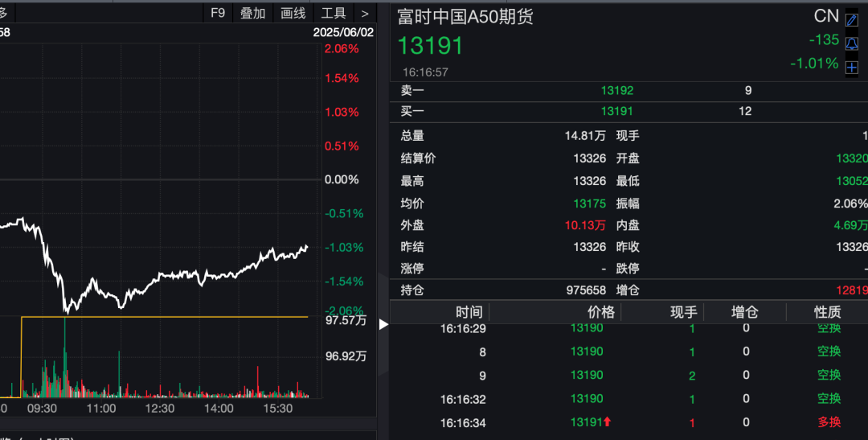Viewport: 868px width, 440px height.
Task: Click the 增仓 column header
Action: pos(744,312)
